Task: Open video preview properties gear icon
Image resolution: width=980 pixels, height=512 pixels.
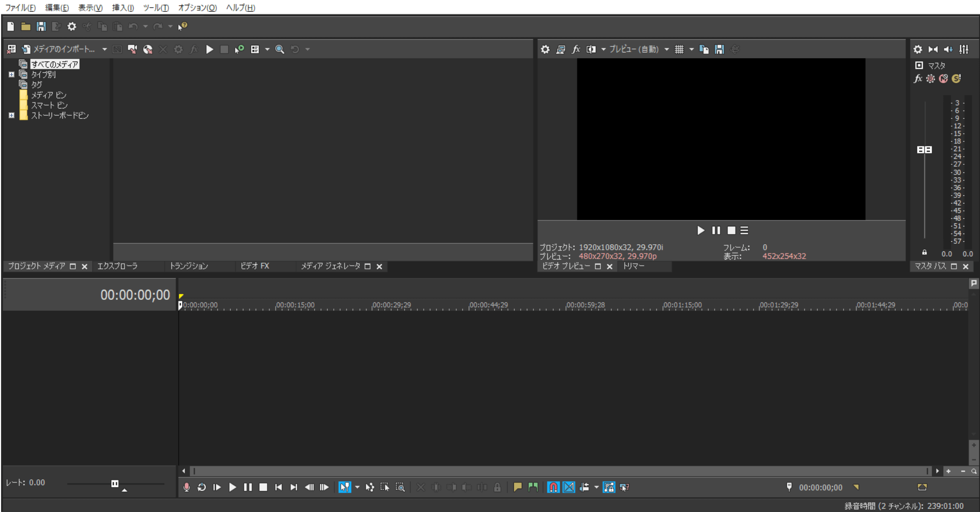Action: [x=545, y=49]
